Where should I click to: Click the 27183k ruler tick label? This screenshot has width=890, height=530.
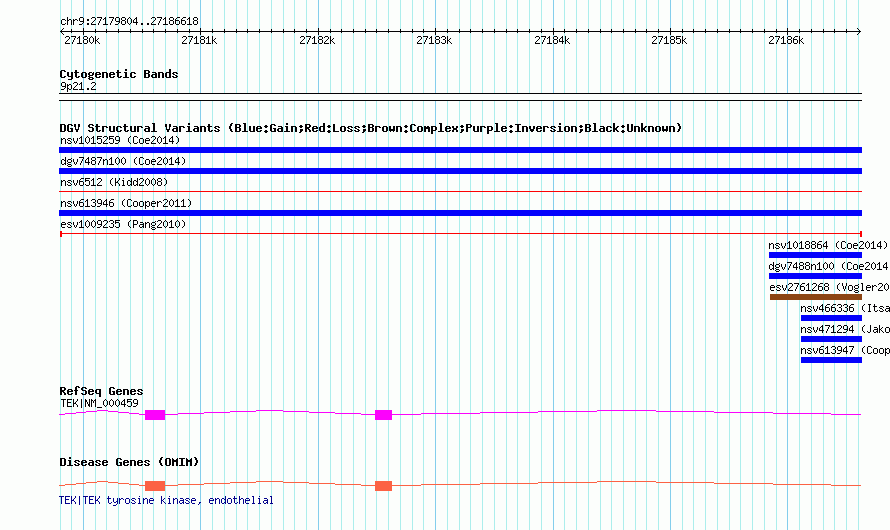tap(434, 40)
